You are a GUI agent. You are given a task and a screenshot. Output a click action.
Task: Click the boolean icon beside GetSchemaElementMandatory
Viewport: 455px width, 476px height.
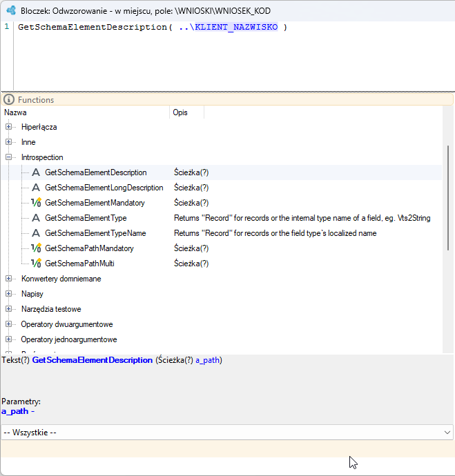pos(36,203)
